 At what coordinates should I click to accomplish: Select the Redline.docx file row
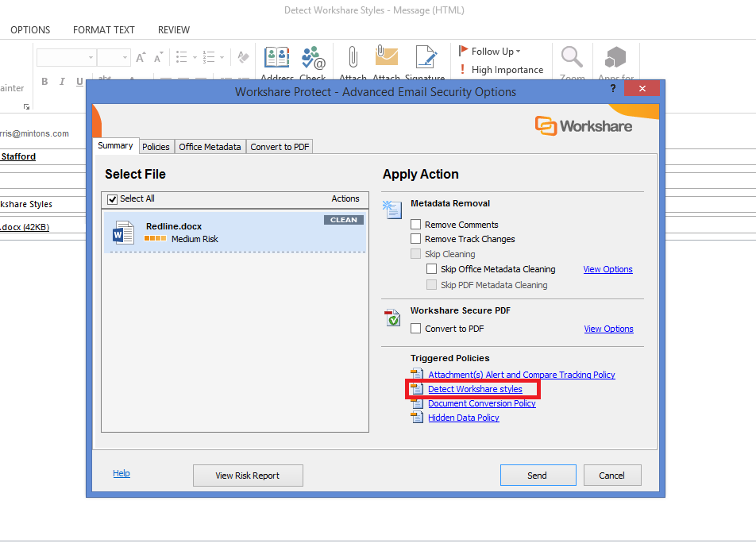[235, 233]
